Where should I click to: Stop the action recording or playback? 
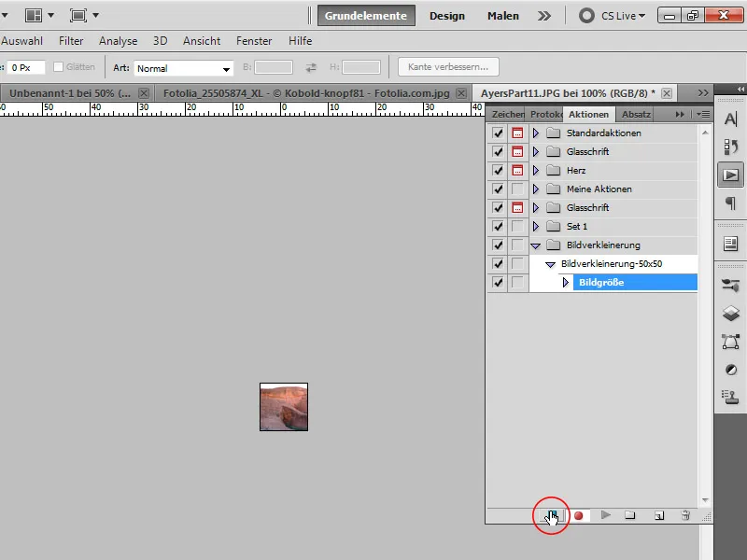pos(553,515)
